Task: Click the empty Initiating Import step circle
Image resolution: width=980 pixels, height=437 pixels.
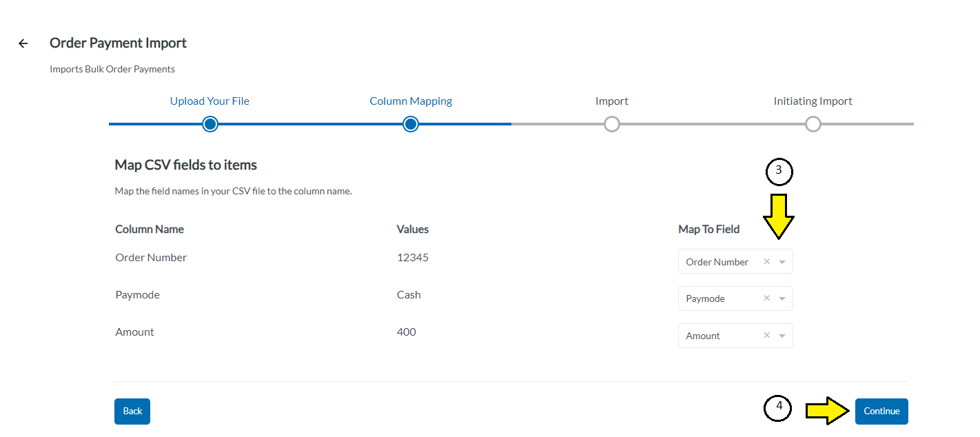Action: click(x=813, y=124)
